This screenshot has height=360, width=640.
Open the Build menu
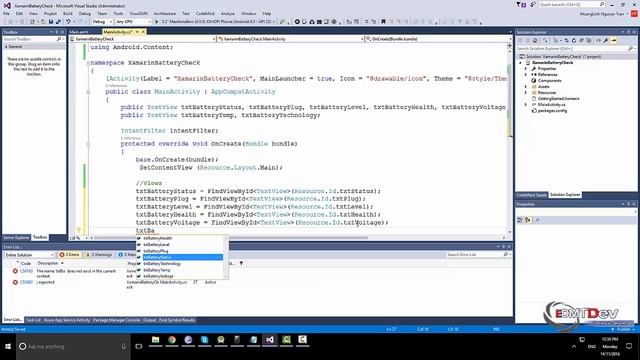coord(68,13)
